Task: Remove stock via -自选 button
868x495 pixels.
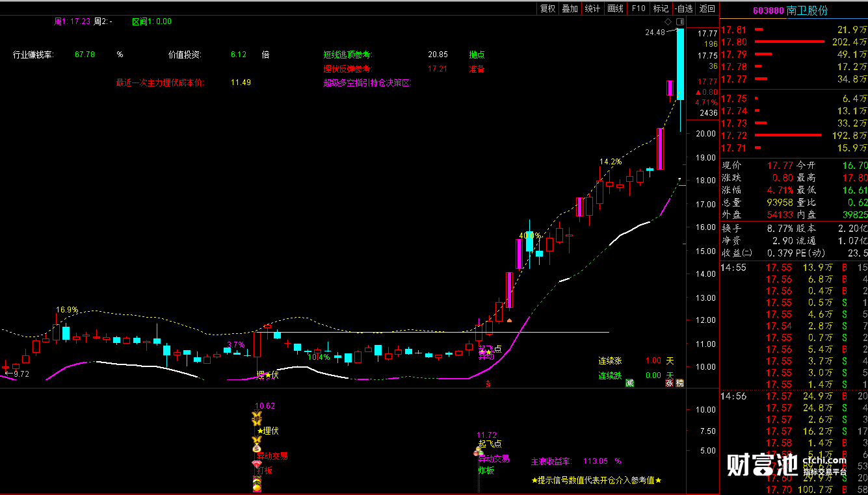Action: point(684,8)
